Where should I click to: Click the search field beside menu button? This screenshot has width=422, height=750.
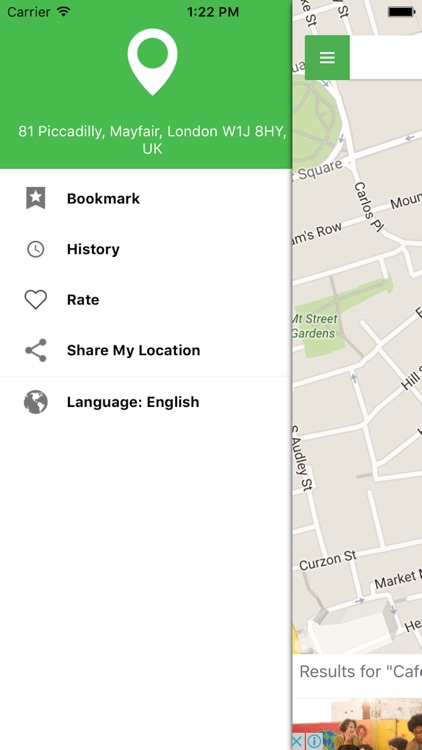386,57
